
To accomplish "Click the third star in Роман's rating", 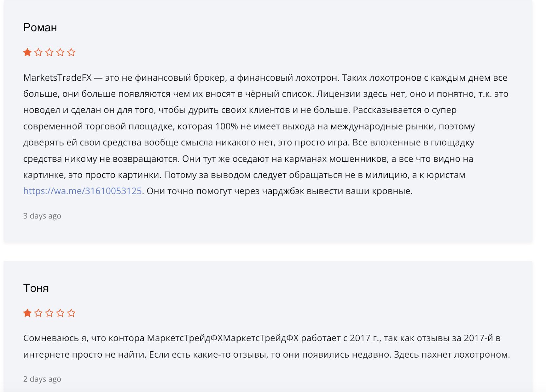I will (x=49, y=52).
